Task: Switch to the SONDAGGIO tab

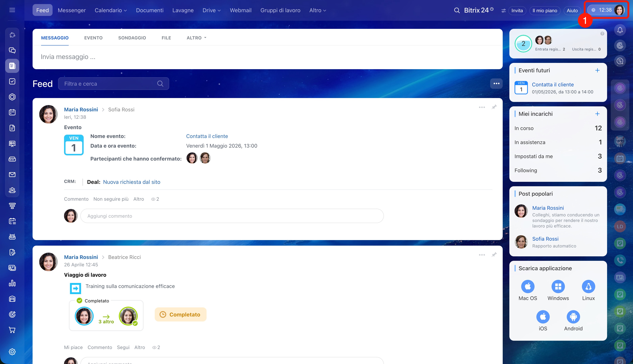Action: 132,38
